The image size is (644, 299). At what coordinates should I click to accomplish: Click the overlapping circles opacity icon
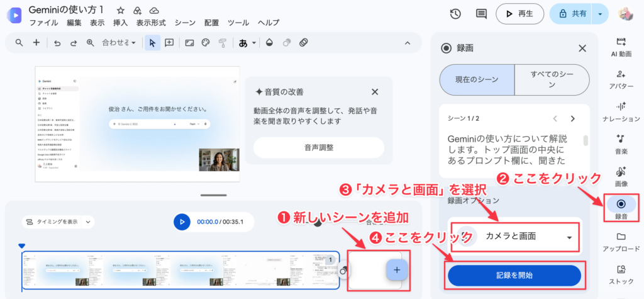[x=287, y=43]
